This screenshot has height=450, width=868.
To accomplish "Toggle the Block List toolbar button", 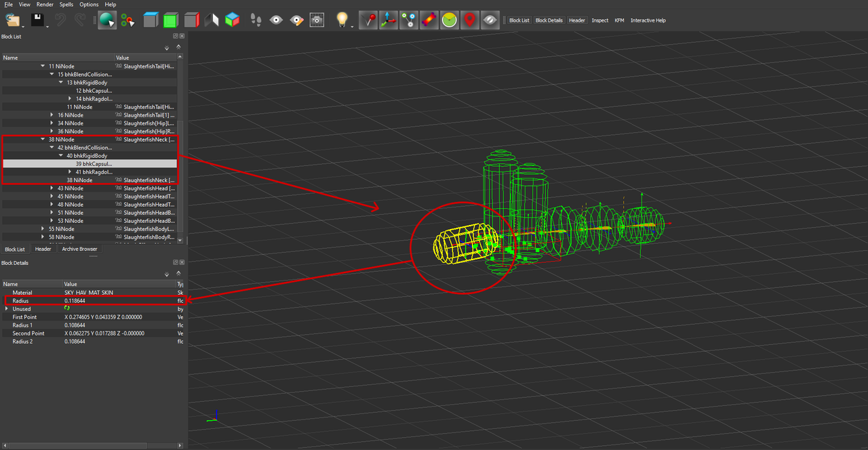I will click(519, 20).
